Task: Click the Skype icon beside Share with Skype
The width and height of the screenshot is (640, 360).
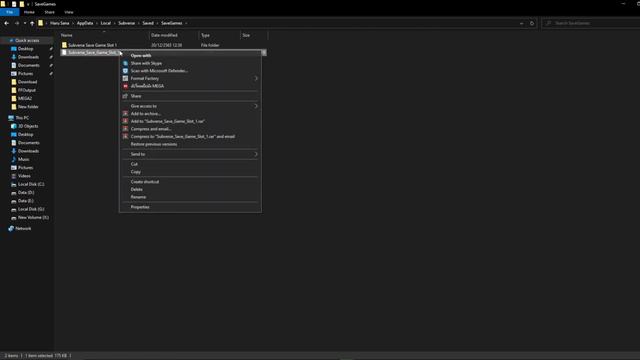Action: click(125, 63)
